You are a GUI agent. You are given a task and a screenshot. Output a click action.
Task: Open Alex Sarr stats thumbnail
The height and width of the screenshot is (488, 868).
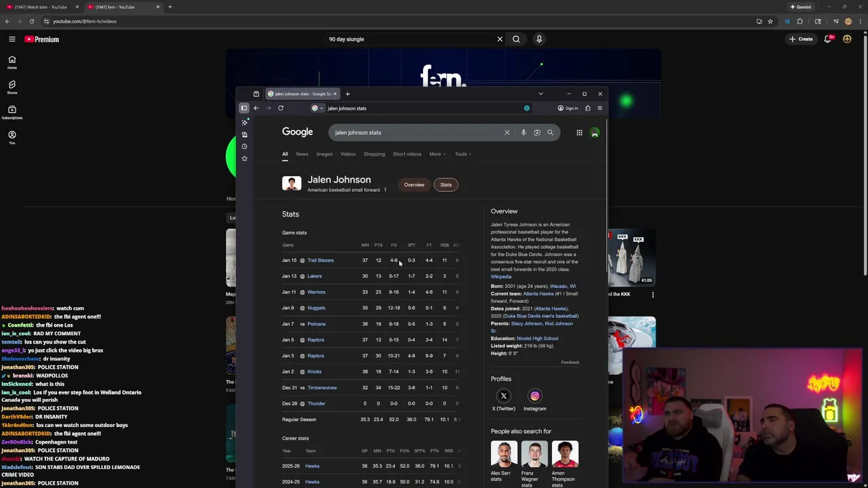503,454
